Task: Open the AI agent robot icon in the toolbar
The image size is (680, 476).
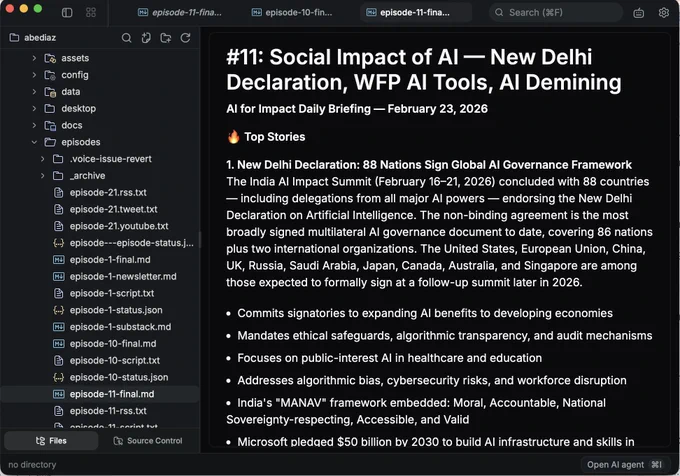Action: click(638, 13)
